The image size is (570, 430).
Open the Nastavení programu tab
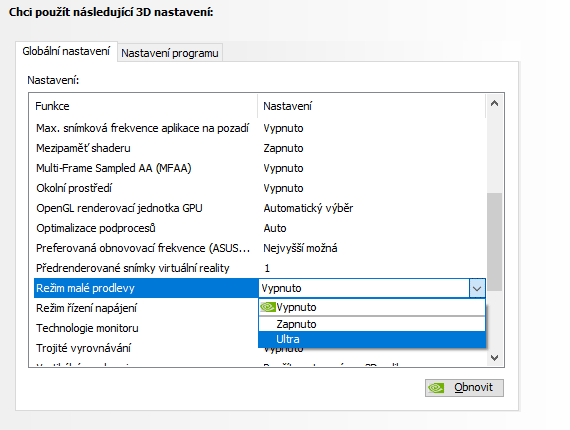coord(170,53)
